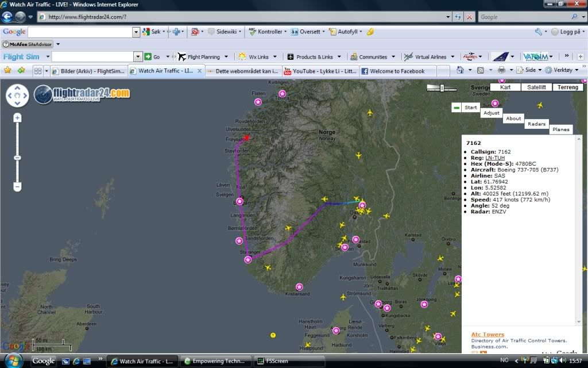588x368 pixels.
Task: Click the Refresh page icon beside address bar
Action: pos(458,17)
